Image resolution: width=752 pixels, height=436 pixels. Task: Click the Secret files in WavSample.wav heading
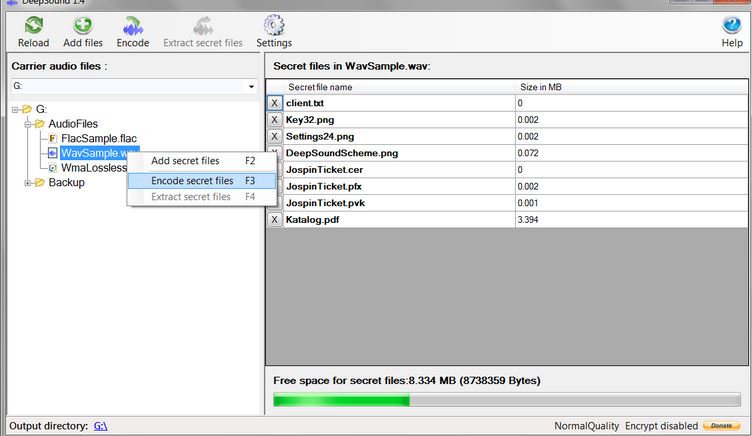(352, 66)
